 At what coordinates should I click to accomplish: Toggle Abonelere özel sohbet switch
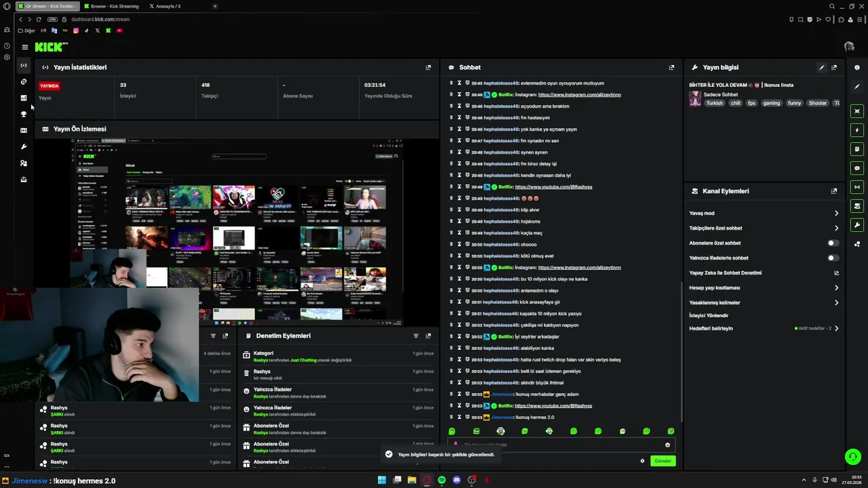tap(832, 243)
